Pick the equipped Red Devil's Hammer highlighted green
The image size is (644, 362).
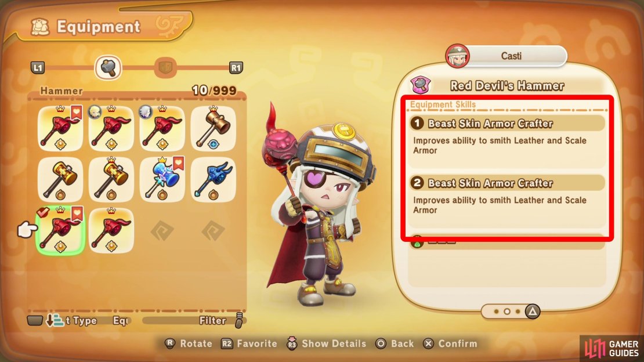60,230
